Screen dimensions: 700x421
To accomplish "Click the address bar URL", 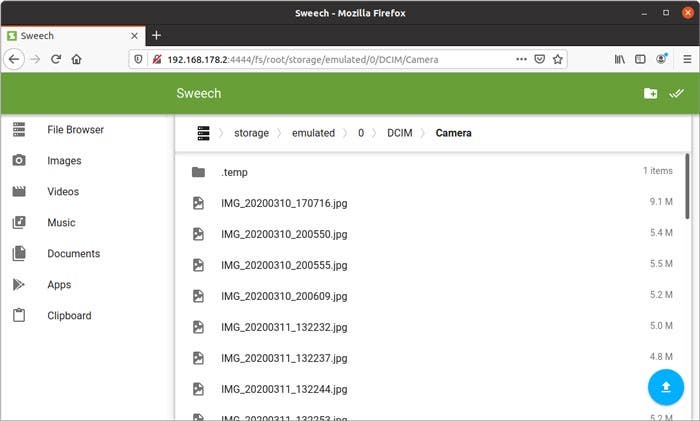I will coord(303,59).
